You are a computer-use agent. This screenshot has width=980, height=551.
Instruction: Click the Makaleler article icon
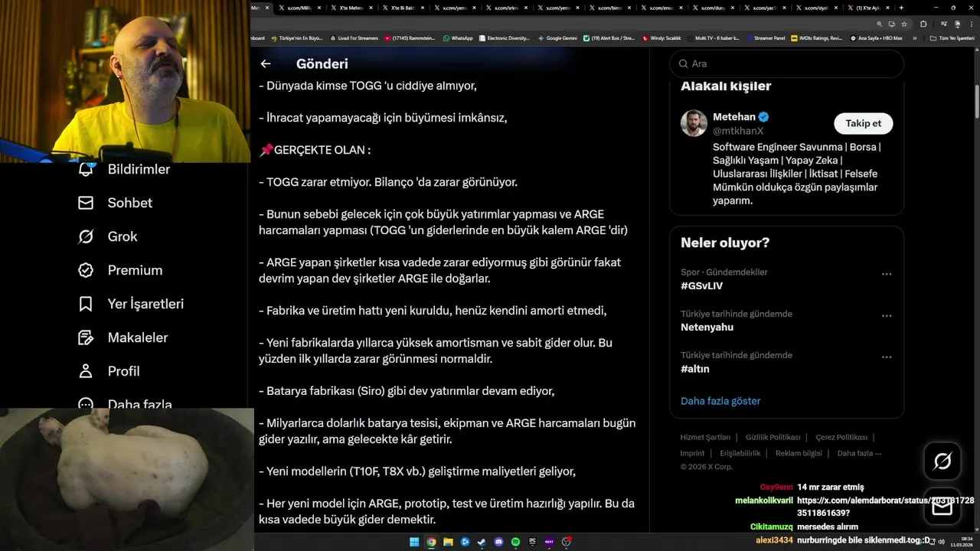pyautogui.click(x=86, y=337)
